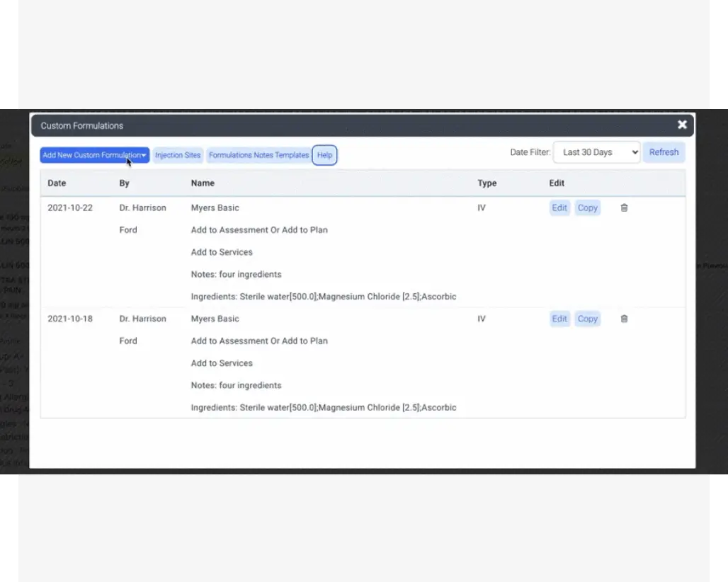Copy the bottom Myers Basic formulation
The image size is (728, 582).
click(587, 319)
